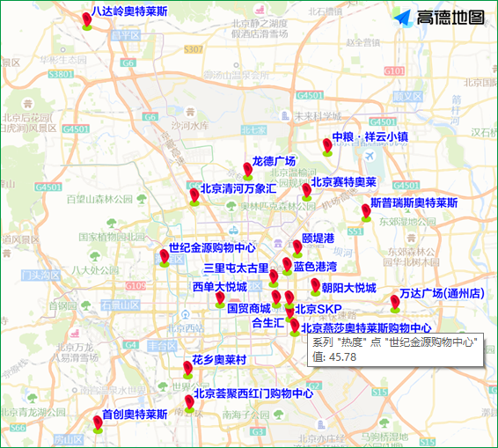
Task: Click the 八达岭奥特莱斯 map pin
Action: (87, 21)
